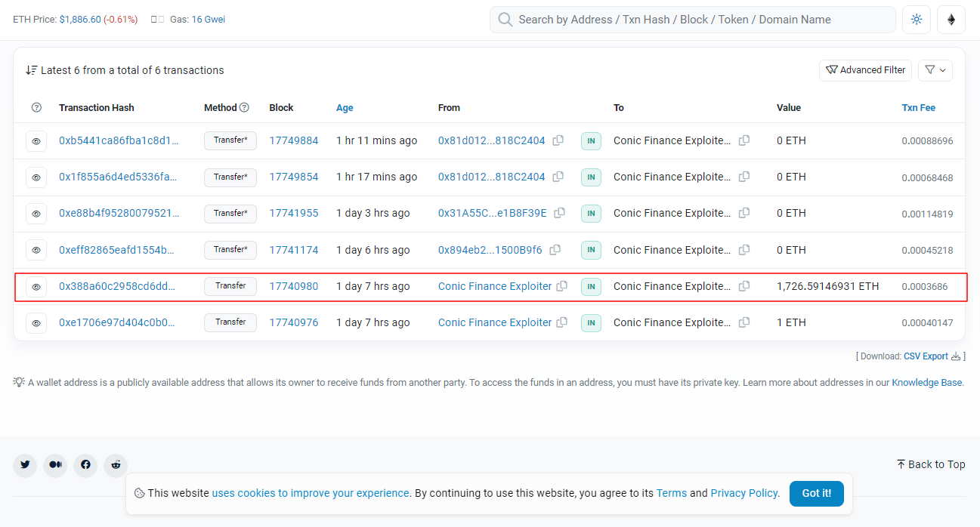Open the Privacy Policy link in cookie banner
Screen dimensions: 980x527
pyautogui.click(x=744, y=493)
